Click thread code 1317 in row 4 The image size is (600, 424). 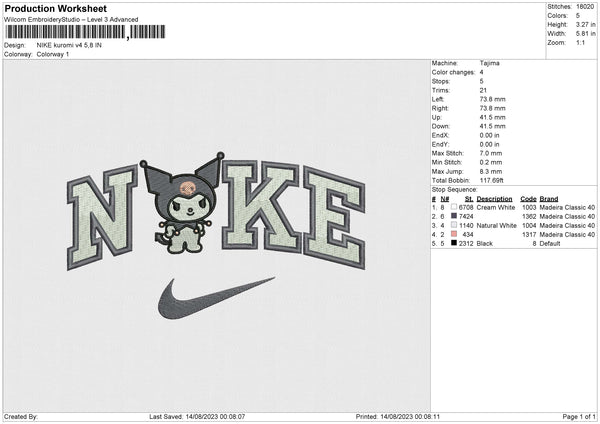pos(529,235)
